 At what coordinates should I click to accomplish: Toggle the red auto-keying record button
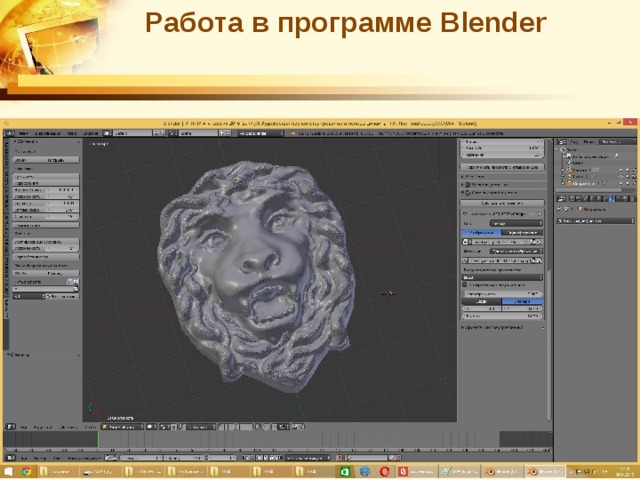(339, 458)
